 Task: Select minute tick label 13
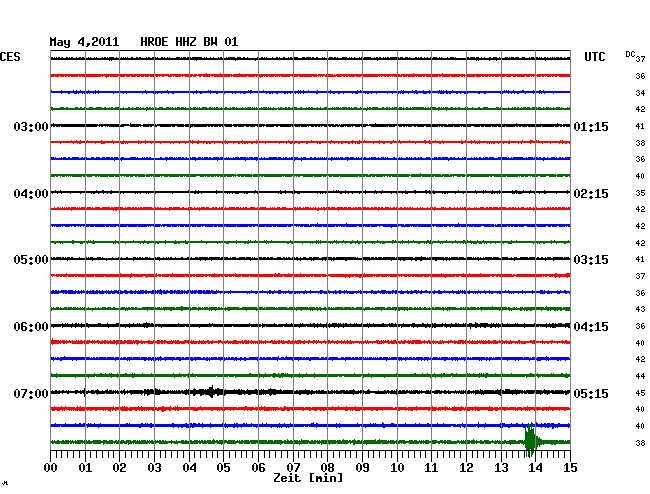point(501,468)
